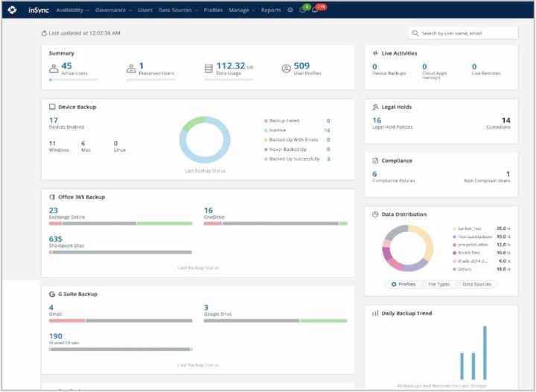536x392 pixels.
Task: Expand the Manage dropdown menu
Action: point(242,10)
